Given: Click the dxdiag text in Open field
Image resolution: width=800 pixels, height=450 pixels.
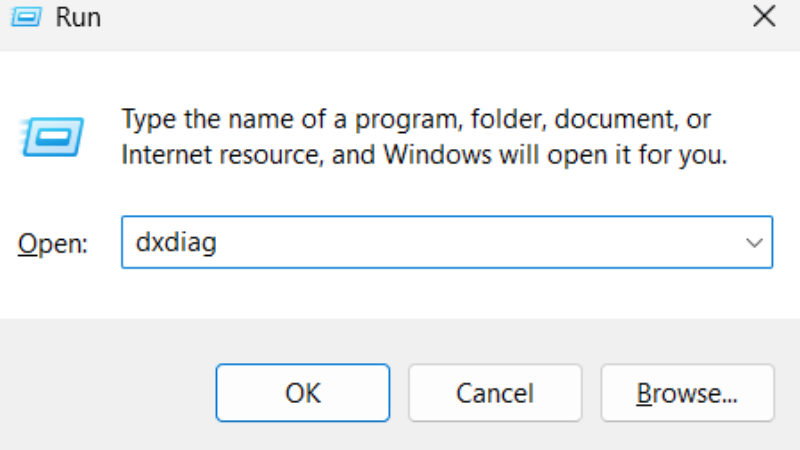Looking at the screenshot, I should (x=174, y=243).
